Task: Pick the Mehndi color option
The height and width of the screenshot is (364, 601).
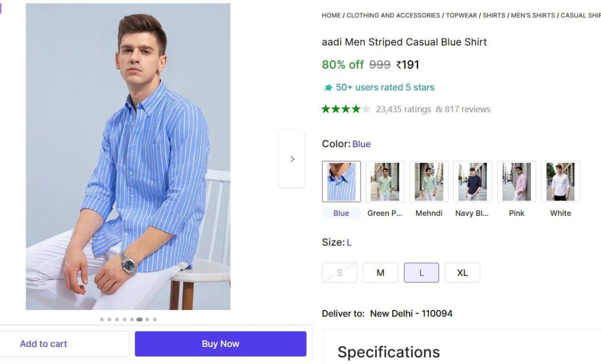Action: click(x=429, y=181)
